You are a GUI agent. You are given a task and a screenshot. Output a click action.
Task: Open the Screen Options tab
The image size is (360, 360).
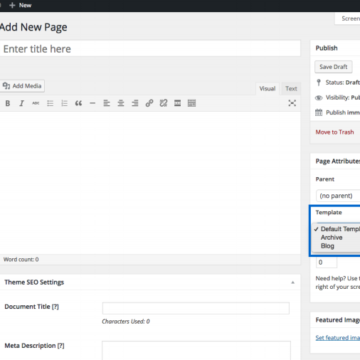point(348,19)
